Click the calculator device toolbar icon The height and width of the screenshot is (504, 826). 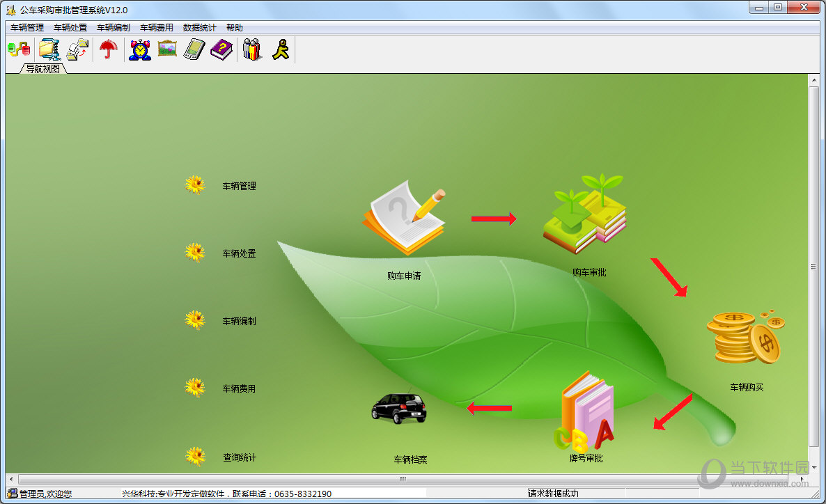click(x=194, y=49)
